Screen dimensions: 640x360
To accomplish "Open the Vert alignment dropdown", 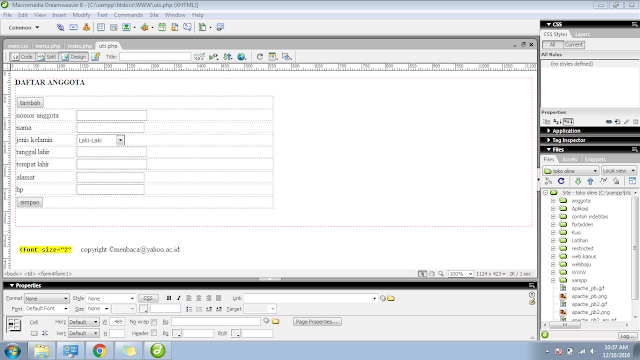I will click(83, 333).
